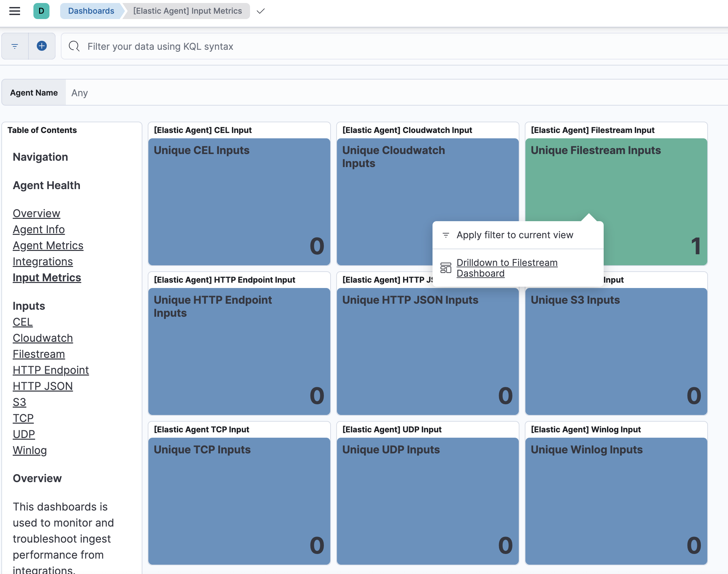This screenshot has height=574, width=728.
Task: Select Apply filter to current view
Action: click(x=514, y=235)
